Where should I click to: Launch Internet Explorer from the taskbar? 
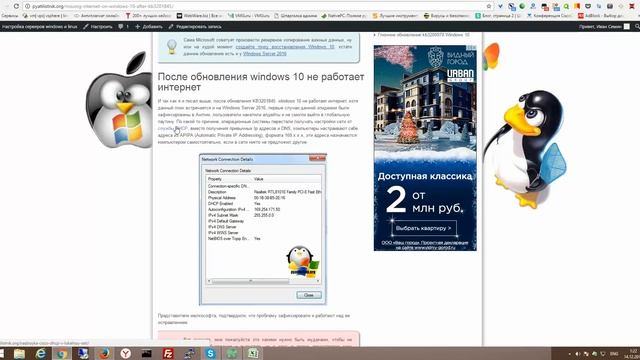pos(40,353)
